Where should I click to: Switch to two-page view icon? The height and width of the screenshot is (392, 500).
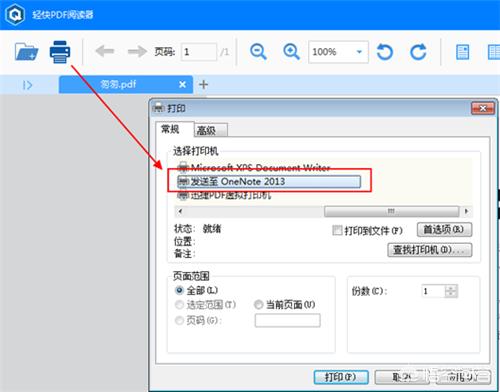pyautogui.click(x=494, y=52)
